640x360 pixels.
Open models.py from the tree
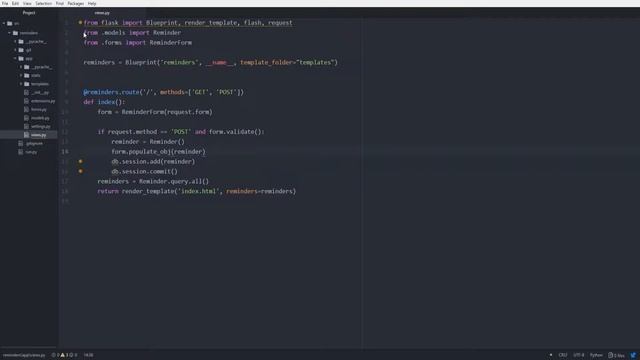40,118
